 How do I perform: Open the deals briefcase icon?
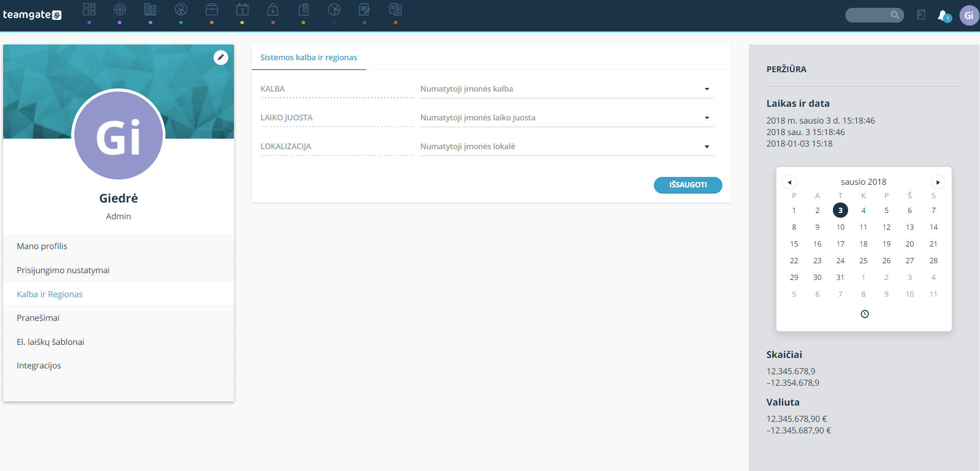(x=211, y=9)
